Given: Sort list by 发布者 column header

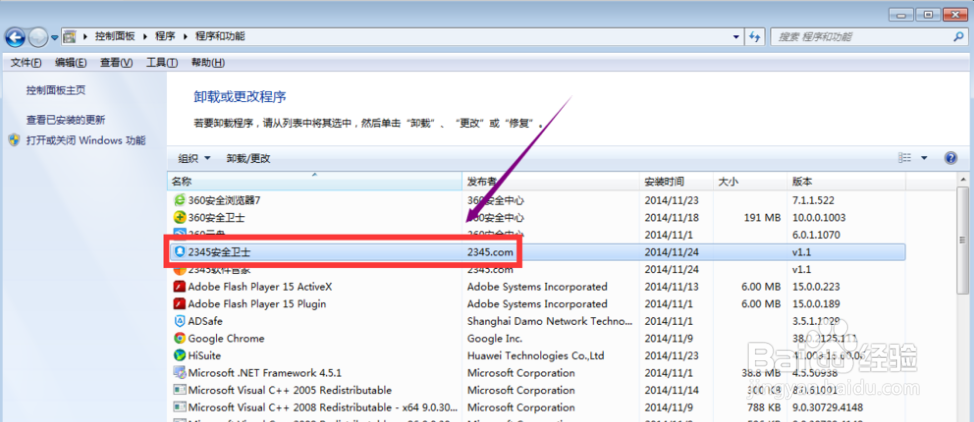Looking at the screenshot, I should click(x=551, y=181).
